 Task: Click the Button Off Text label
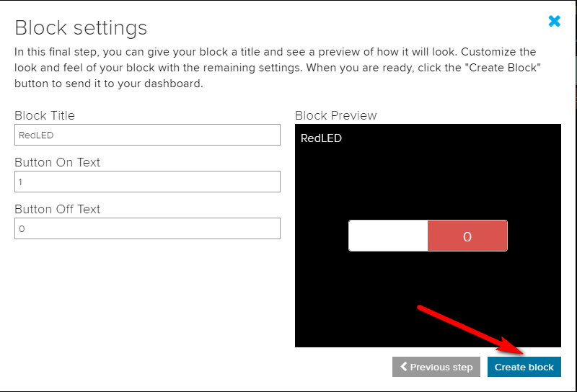(x=58, y=209)
